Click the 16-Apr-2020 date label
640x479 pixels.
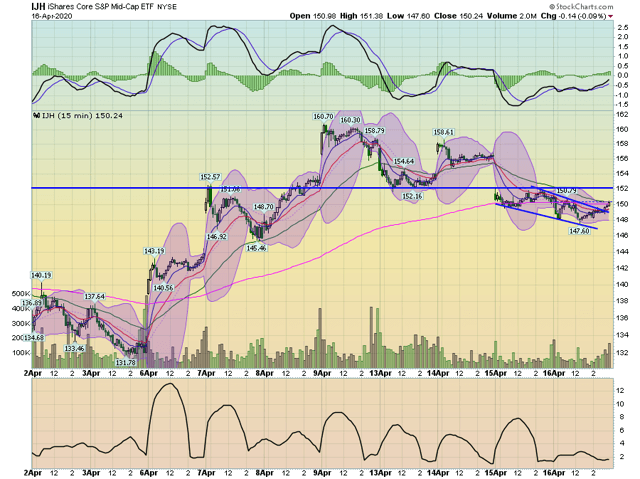[52, 16]
